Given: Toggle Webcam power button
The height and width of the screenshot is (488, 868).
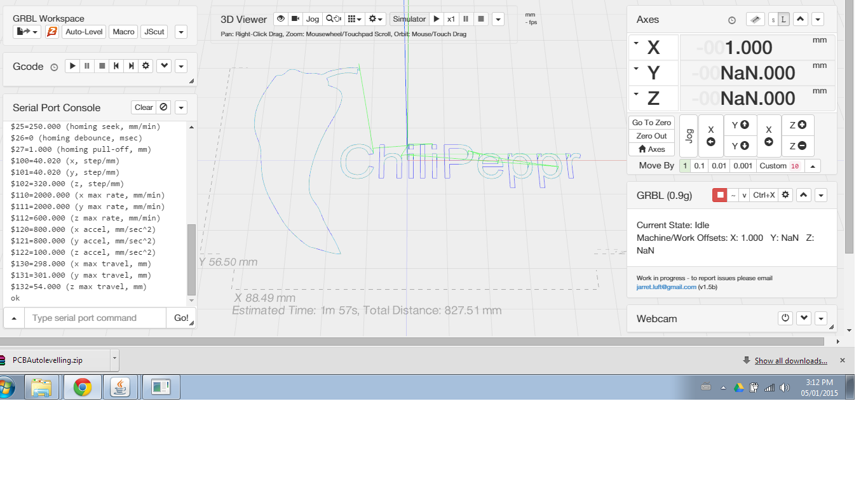Looking at the screenshot, I should tap(785, 318).
